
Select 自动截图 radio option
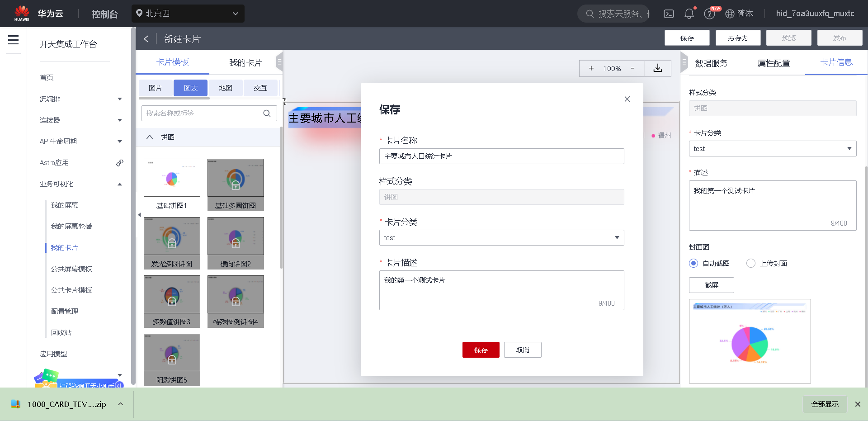pyautogui.click(x=693, y=263)
